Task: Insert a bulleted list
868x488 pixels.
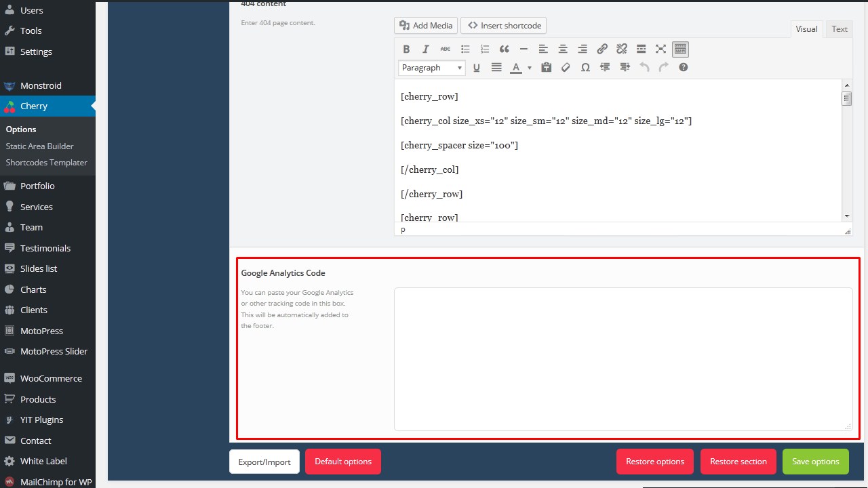Action: [x=465, y=49]
